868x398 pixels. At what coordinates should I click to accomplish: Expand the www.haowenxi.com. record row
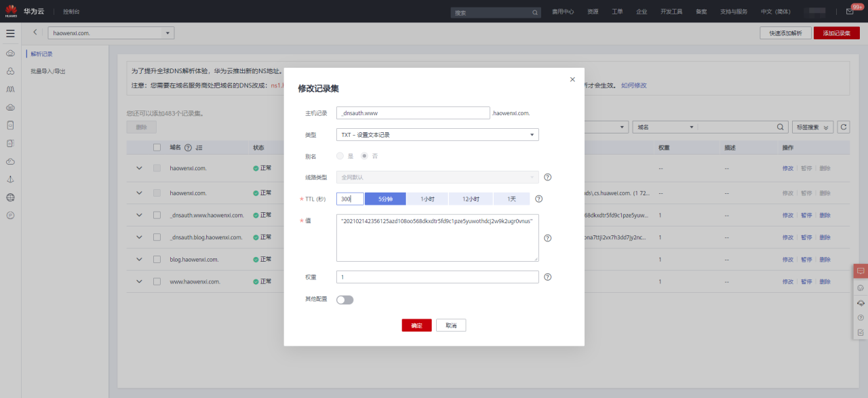[x=139, y=281]
